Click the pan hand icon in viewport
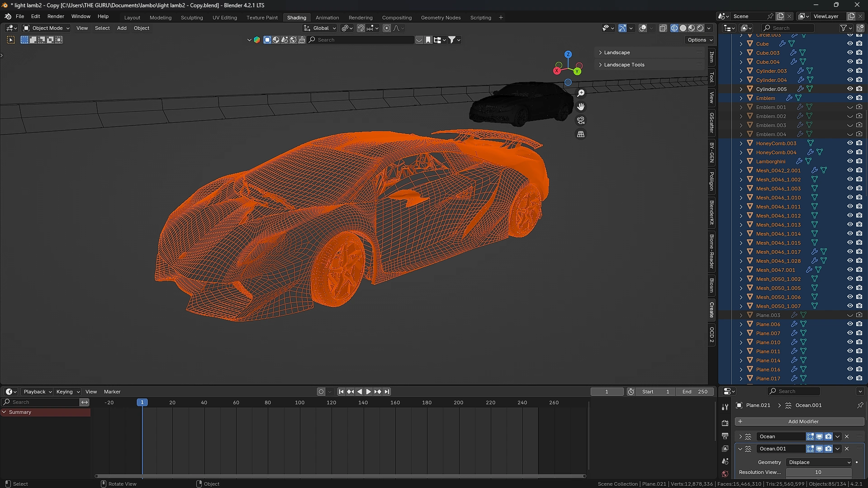Viewport: 868px width, 488px height. coord(581,107)
